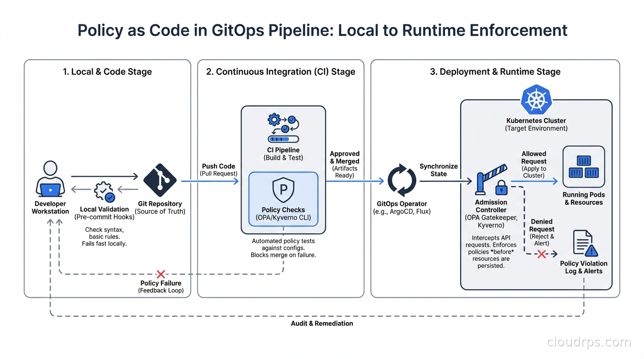Open the Policy Checks shield icon
Viewport: 644px width, 359px height.
pos(283,190)
